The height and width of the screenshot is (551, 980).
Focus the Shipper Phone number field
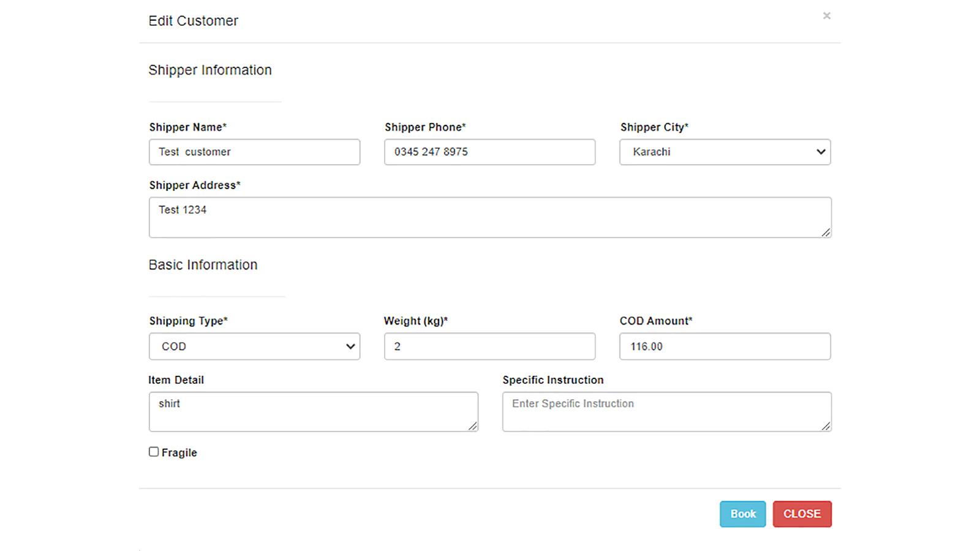(x=489, y=152)
